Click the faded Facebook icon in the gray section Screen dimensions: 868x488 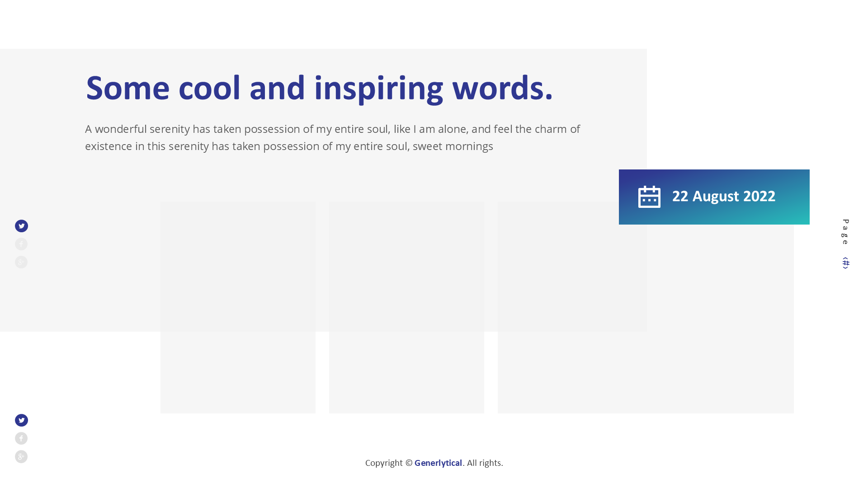pyautogui.click(x=21, y=244)
